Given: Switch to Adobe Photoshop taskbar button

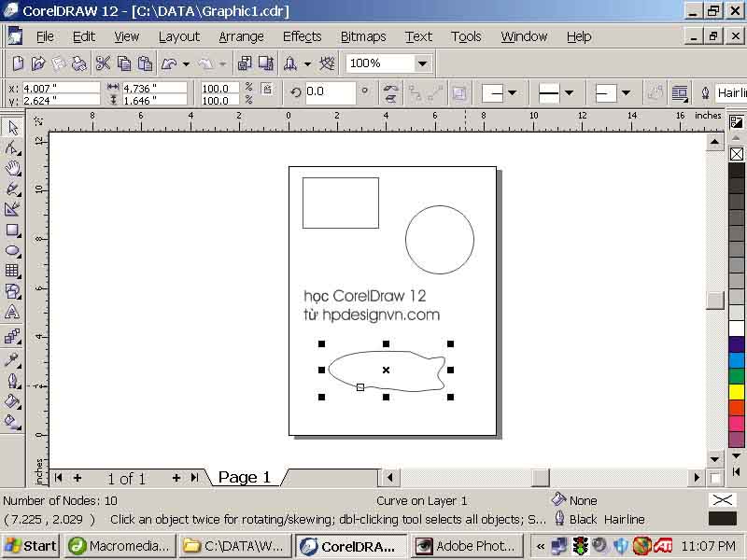Looking at the screenshot, I should pos(467,546).
